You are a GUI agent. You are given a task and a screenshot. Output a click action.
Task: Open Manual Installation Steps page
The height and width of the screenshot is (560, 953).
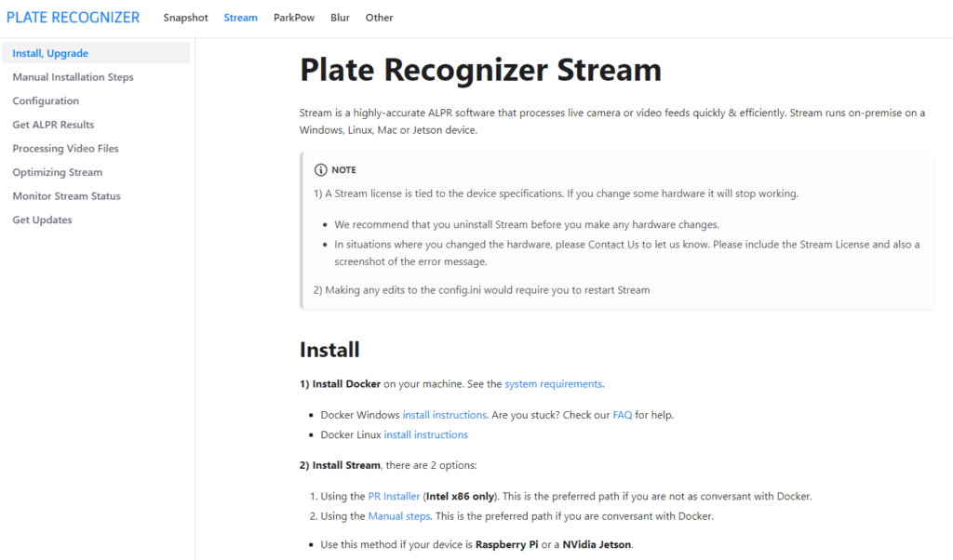[x=73, y=77]
